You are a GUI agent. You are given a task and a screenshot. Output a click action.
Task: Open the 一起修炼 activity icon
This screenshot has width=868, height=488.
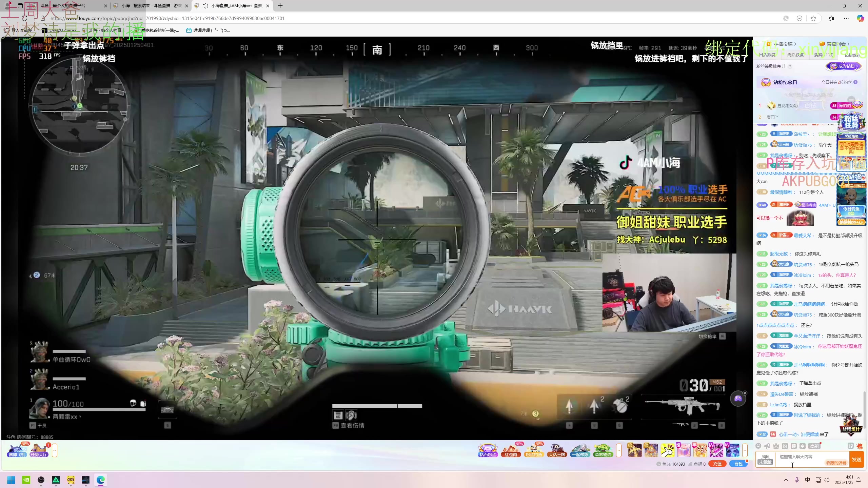coord(580,450)
